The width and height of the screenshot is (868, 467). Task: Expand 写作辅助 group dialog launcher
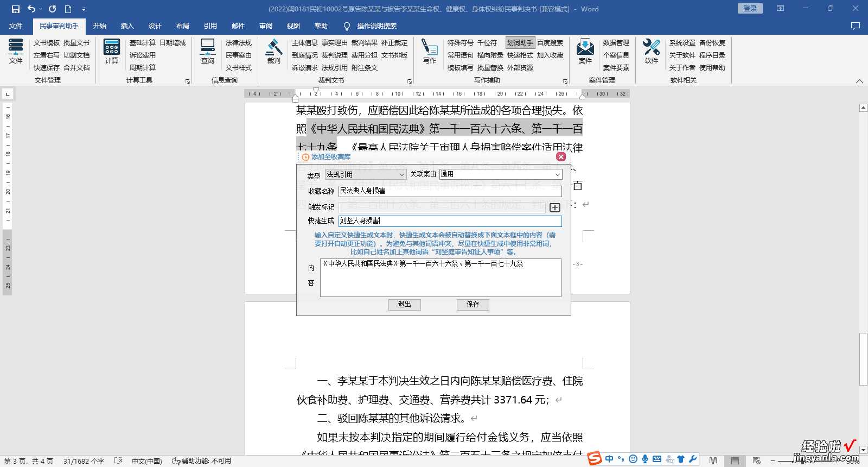click(x=565, y=81)
